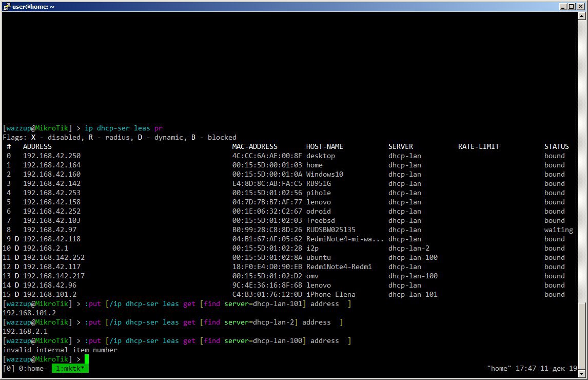The image size is (588, 380).
Task: Click address 192.168.42.164
Action: (52, 165)
